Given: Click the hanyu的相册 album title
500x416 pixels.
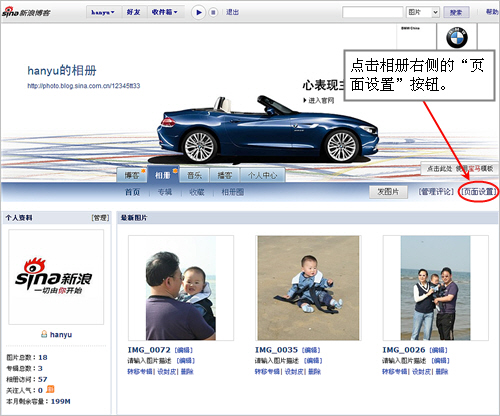Looking at the screenshot, I should tap(62, 70).
